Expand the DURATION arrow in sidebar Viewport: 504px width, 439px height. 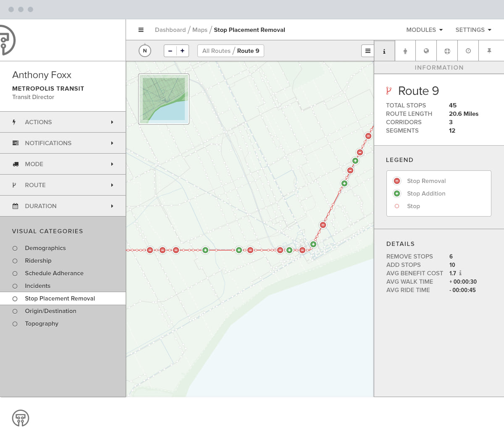click(x=112, y=206)
